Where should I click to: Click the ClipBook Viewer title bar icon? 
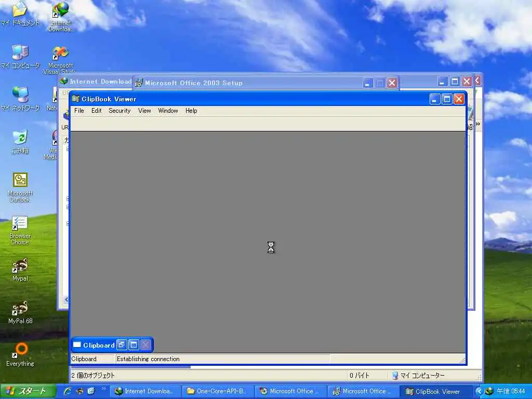[x=75, y=99]
